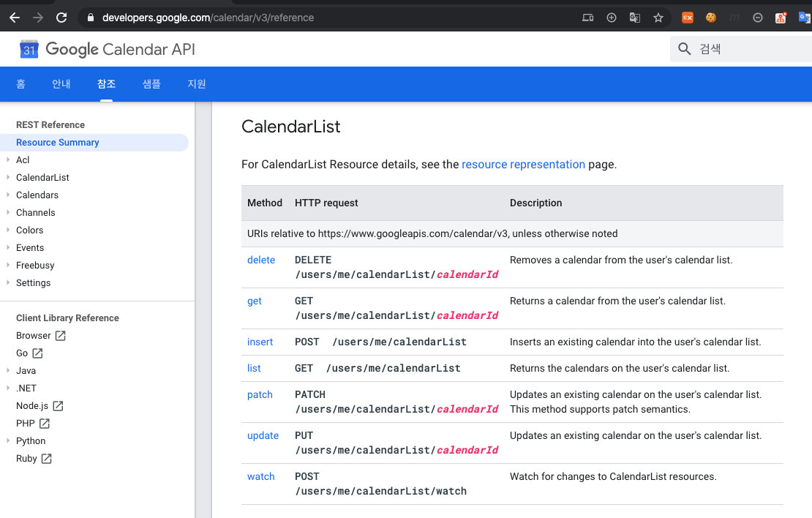Open the external link icon beside Node.js

pyautogui.click(x=58, y=406)
